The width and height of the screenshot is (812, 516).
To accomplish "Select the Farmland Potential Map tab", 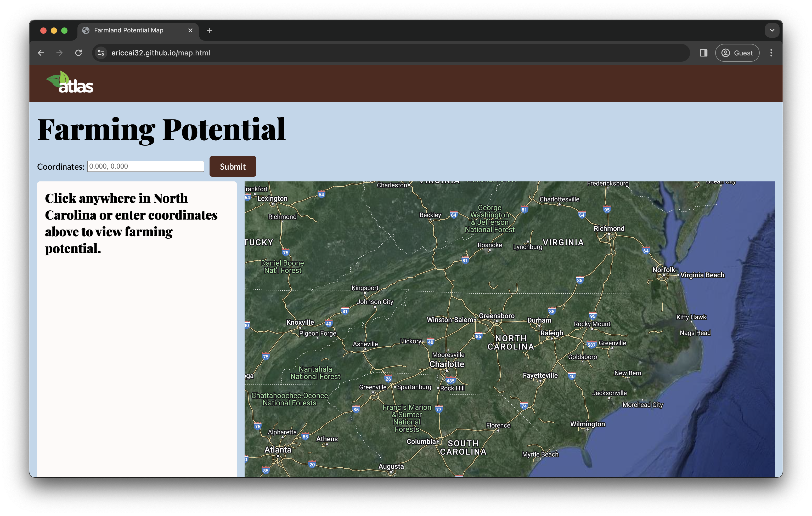I will (x=128, y=30).
